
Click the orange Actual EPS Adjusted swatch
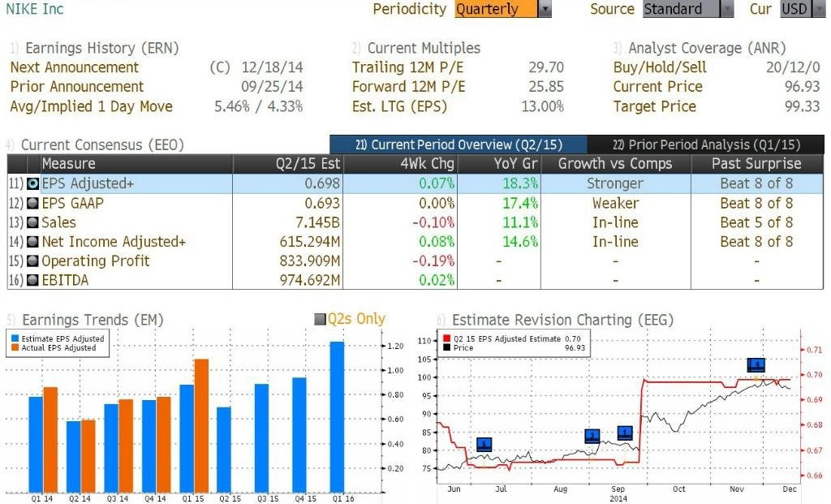coord(15,347)
